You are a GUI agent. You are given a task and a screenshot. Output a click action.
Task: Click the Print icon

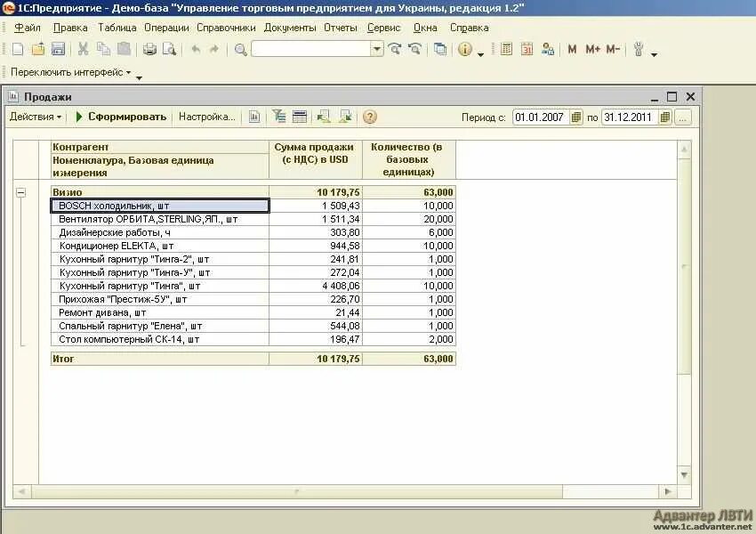point(149,49)
